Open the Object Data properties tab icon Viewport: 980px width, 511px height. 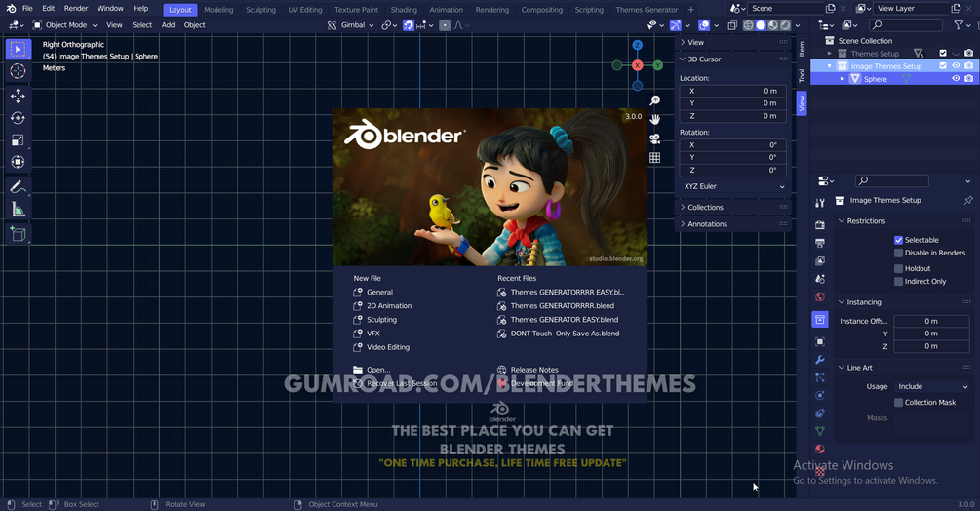point(820,431)
